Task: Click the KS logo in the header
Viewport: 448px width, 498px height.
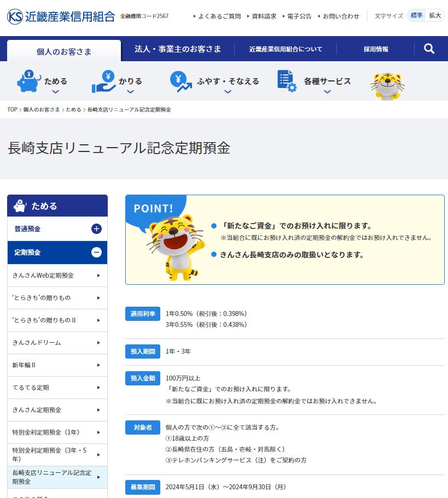Action: (15, 16)
